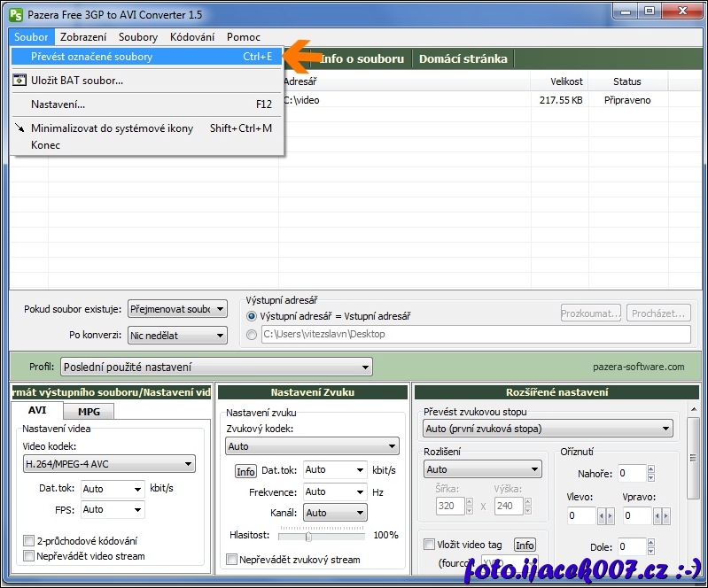Image resolution: width=708 pixels, height=588 pixels.
Task: Toggle the Vložit video tag checkbox
Action: [430, 545]
